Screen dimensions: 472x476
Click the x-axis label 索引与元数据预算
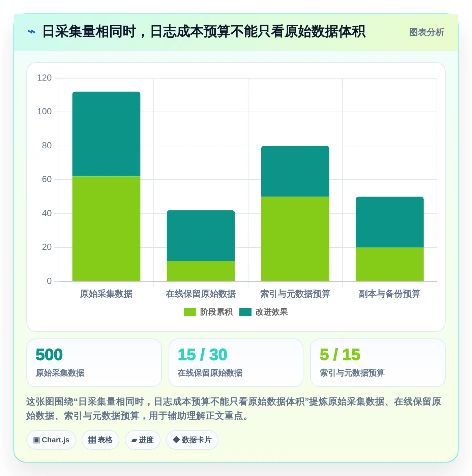click(295, 294)
